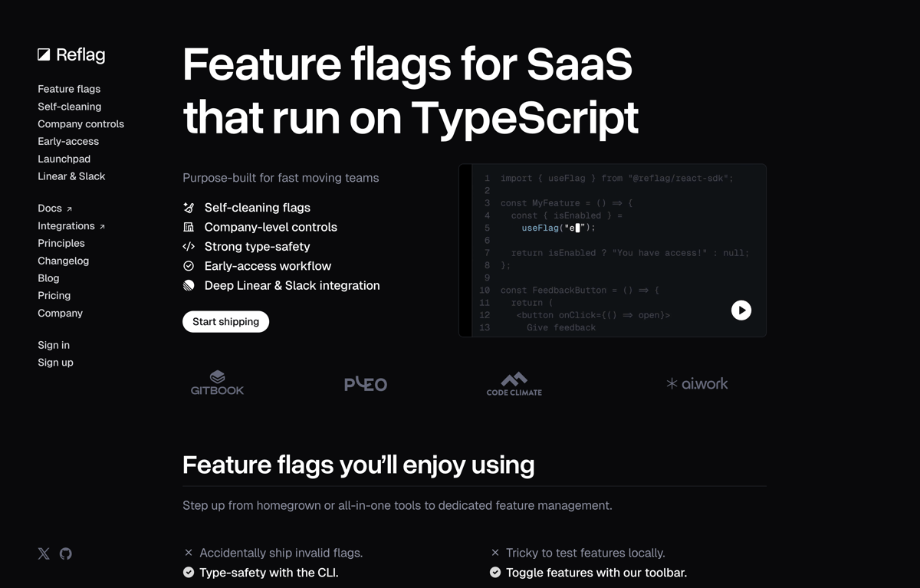
Task: Click the Code Climate logo
Action: pyautogui.click(x=514, y=383)
